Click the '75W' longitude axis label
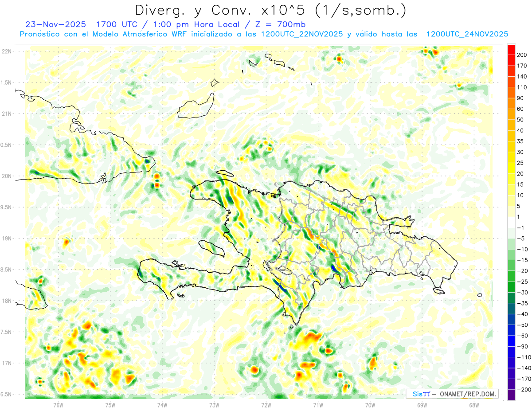The width and height of the screenshot is (532, 411). click(x=110, y=405)
